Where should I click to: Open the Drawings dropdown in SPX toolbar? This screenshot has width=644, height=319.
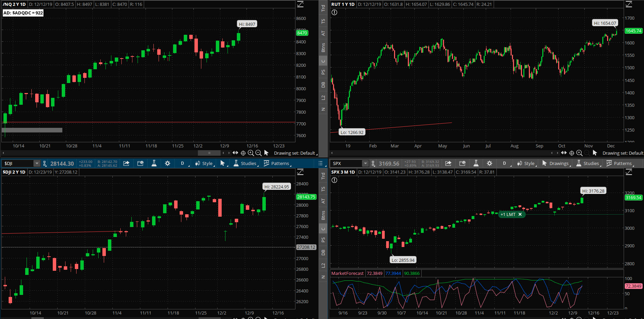click(556, 163)
